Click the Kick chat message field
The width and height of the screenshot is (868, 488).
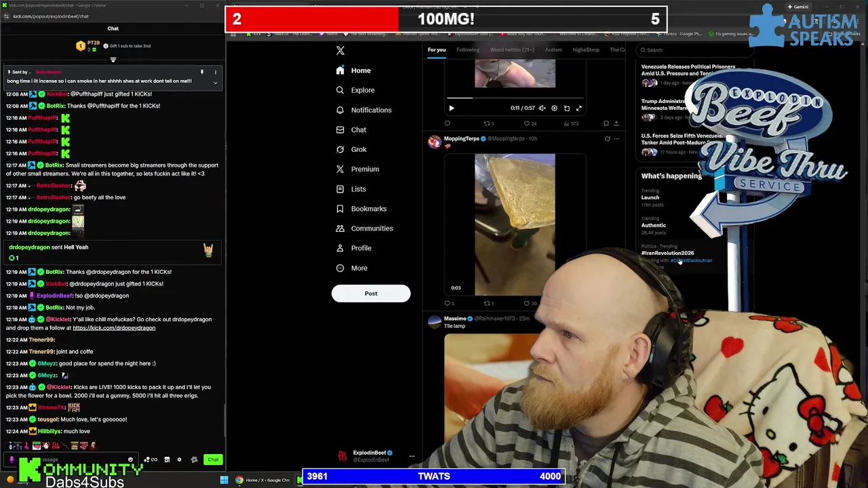pos(71,460)
